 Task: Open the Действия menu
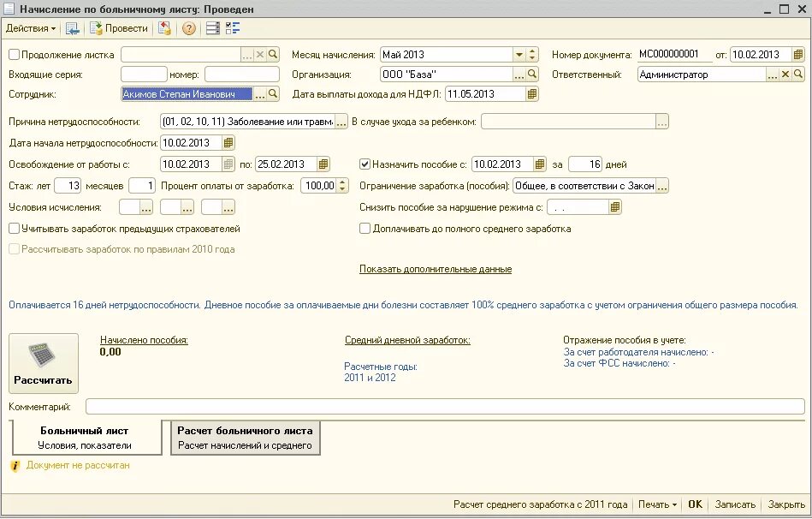[30, 27]
